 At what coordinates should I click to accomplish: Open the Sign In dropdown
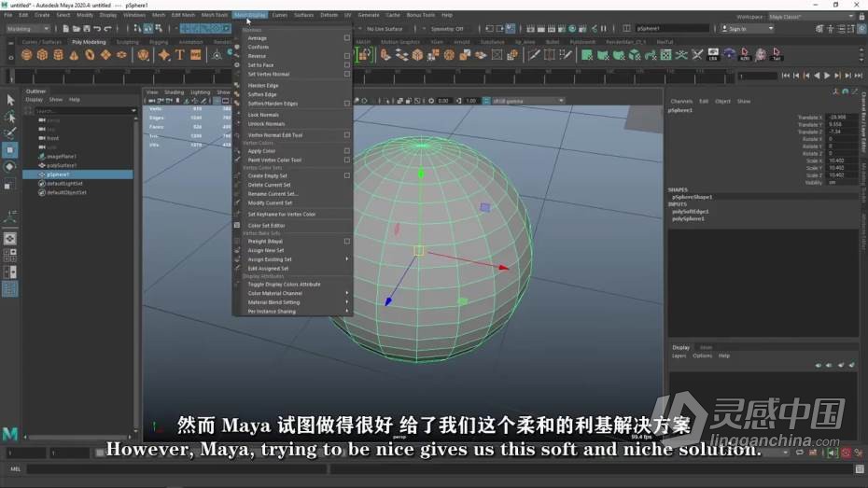[x=748, y=28]
